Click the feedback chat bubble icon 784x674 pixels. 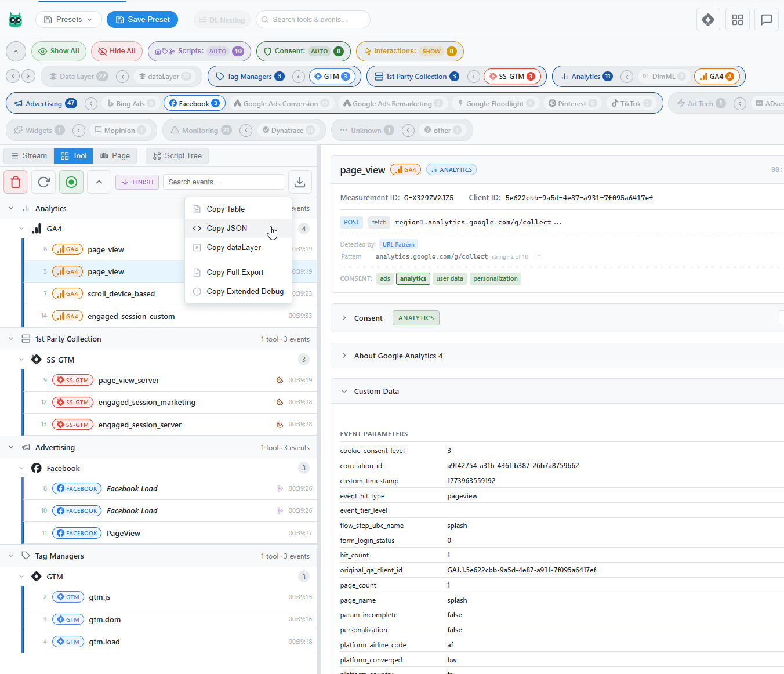766,19
